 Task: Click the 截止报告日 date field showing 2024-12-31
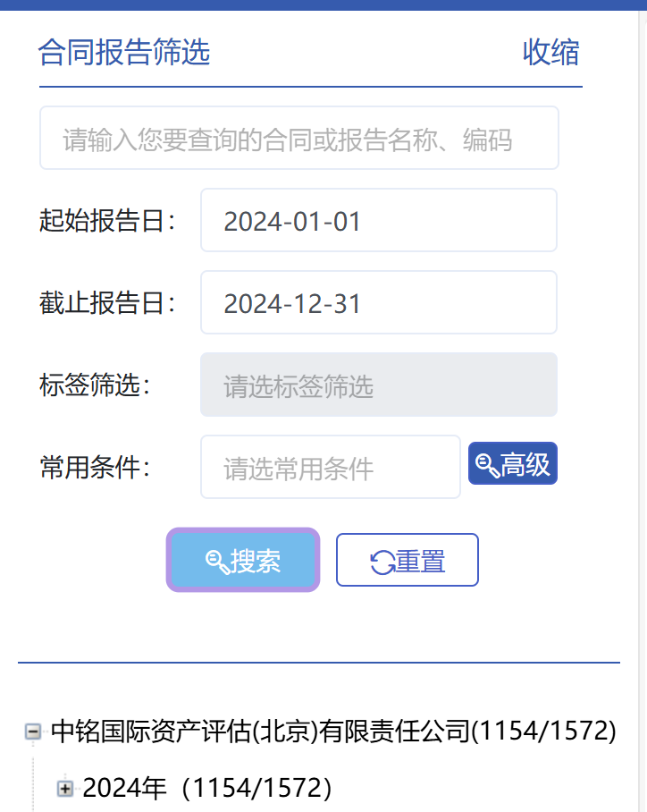click(x=378, y=303)
